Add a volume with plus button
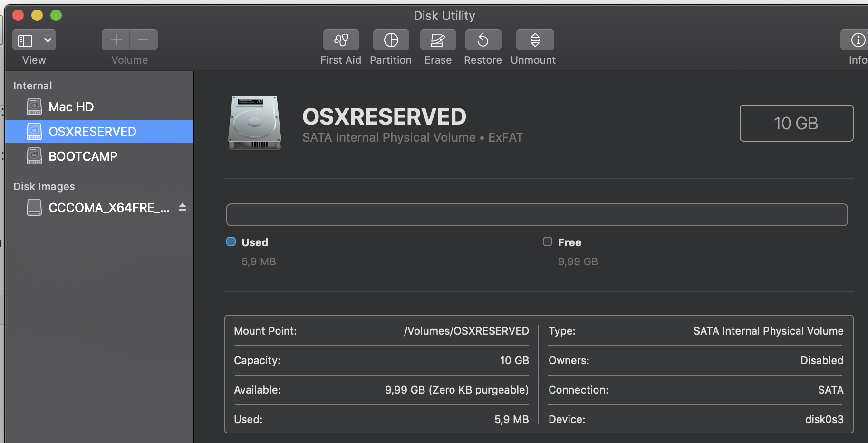This screenshot has height=443, width=868. 116,40
